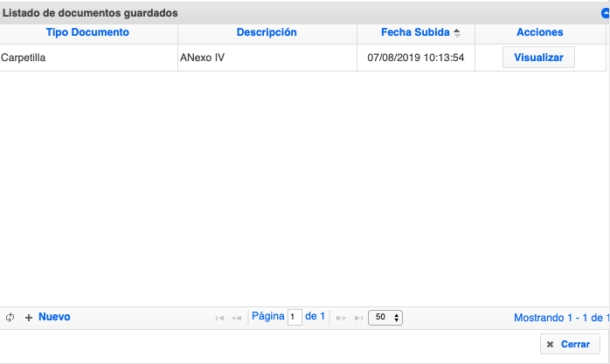Select the ANexo IV description cell

[x=202, y=58]
